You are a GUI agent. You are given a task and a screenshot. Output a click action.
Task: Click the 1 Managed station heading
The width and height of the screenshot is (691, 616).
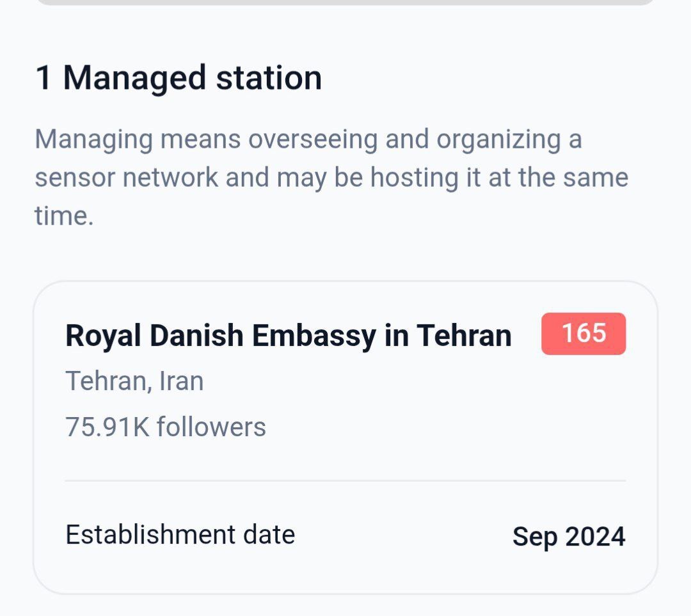(x=179, y=77)
